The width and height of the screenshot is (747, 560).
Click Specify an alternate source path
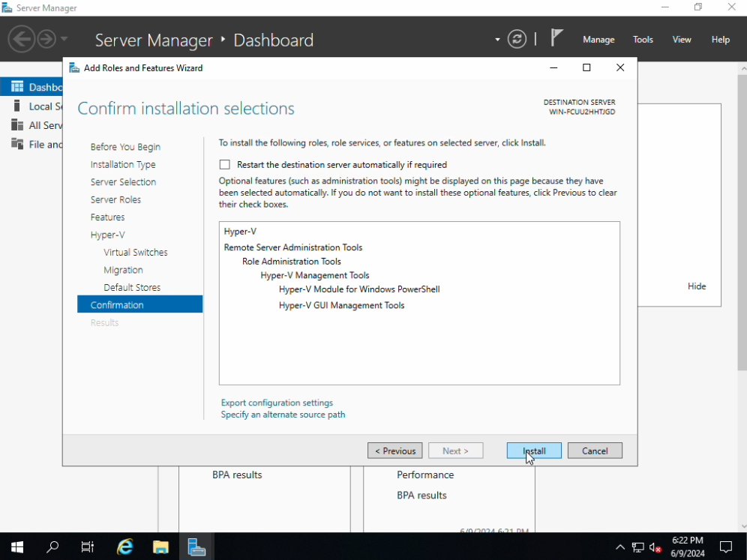[283, 415]
